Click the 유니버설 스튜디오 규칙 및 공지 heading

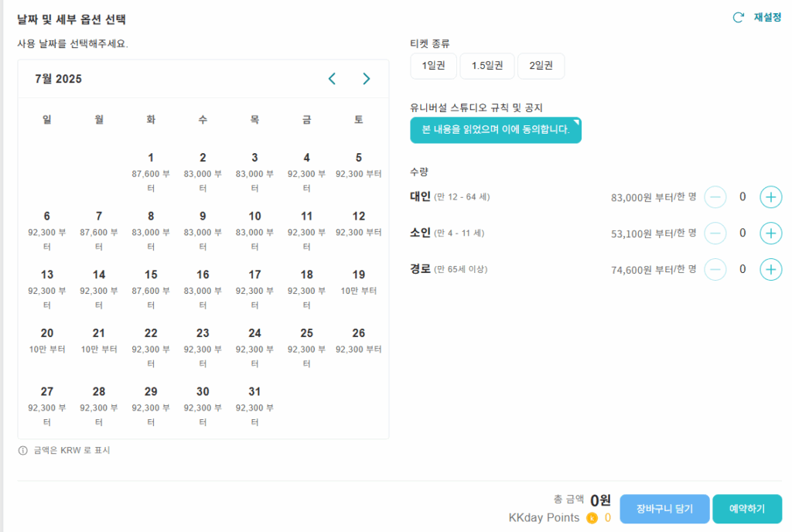coord(476,107)
